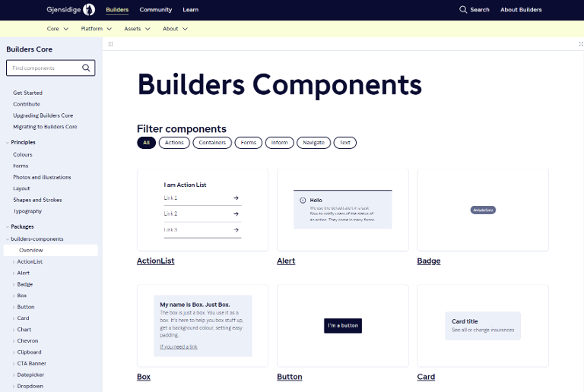Click the Link 2 arrow icon

[236, 213]
